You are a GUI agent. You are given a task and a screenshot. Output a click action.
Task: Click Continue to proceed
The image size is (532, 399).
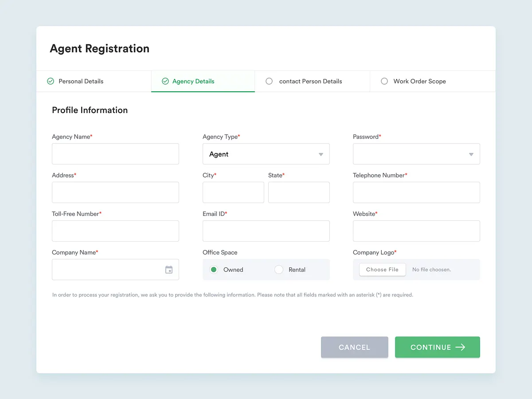[437, 347]
